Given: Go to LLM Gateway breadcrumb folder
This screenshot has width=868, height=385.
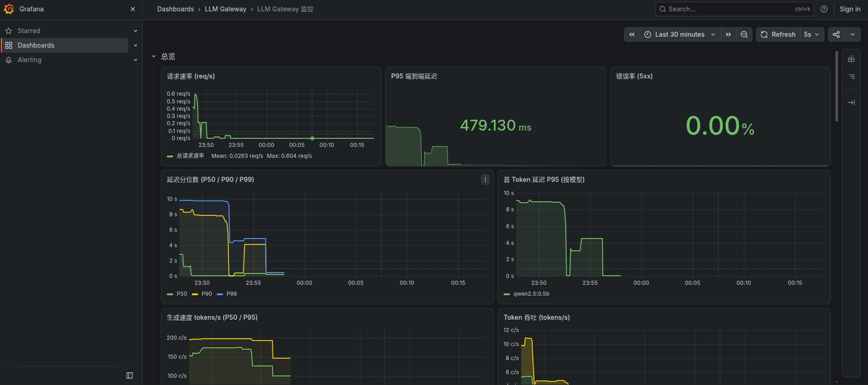Looking at the screenshot, I should click(x=225, y=9).
